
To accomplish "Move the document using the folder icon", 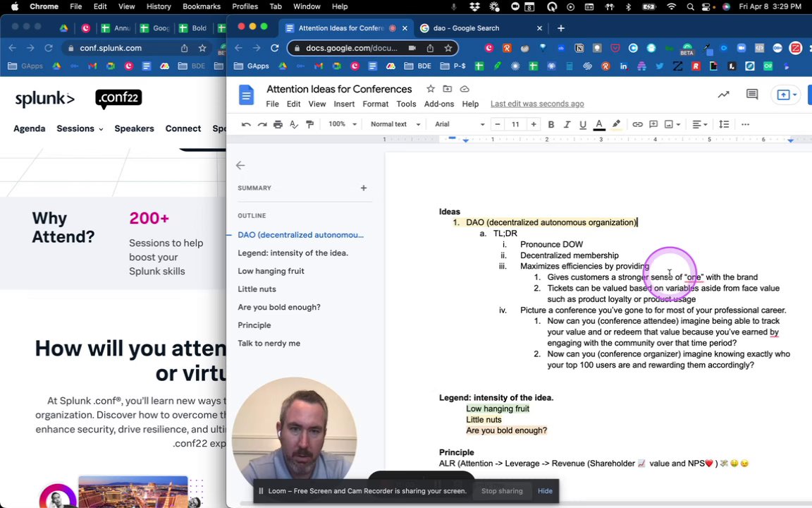I will click(x=448, y=89).
